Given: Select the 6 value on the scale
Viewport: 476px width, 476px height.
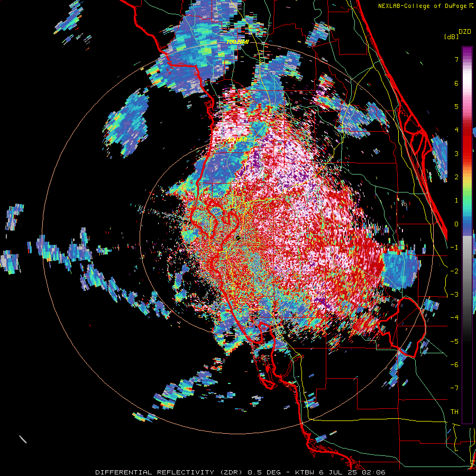Looking at the screenshot, I should (x=456, y=83).
